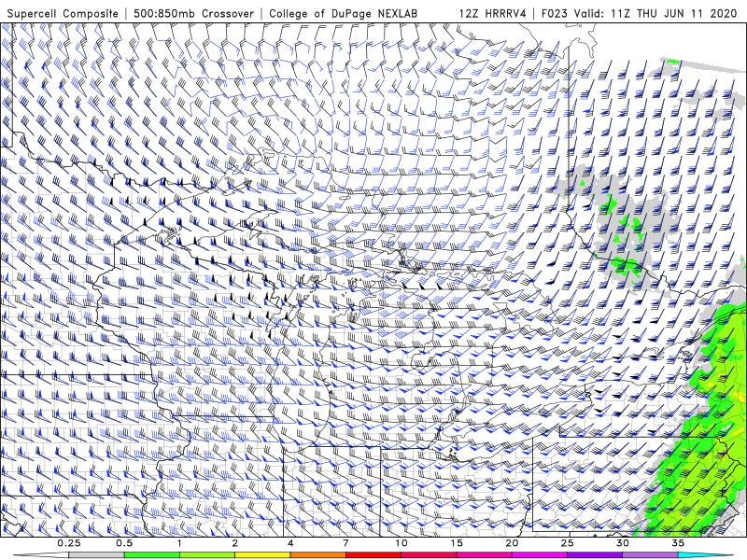
Task: Click the lavender 30–35 colorbar segment
Action: (650, 555)
